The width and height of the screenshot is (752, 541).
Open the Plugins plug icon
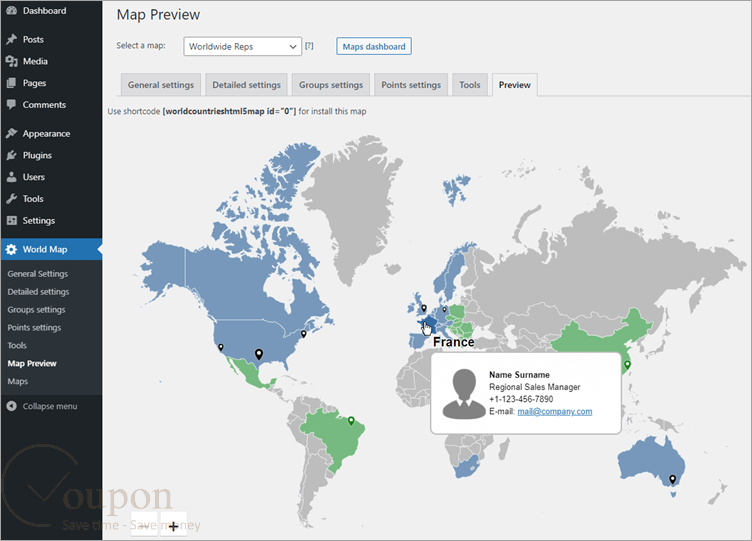point(12,155)
